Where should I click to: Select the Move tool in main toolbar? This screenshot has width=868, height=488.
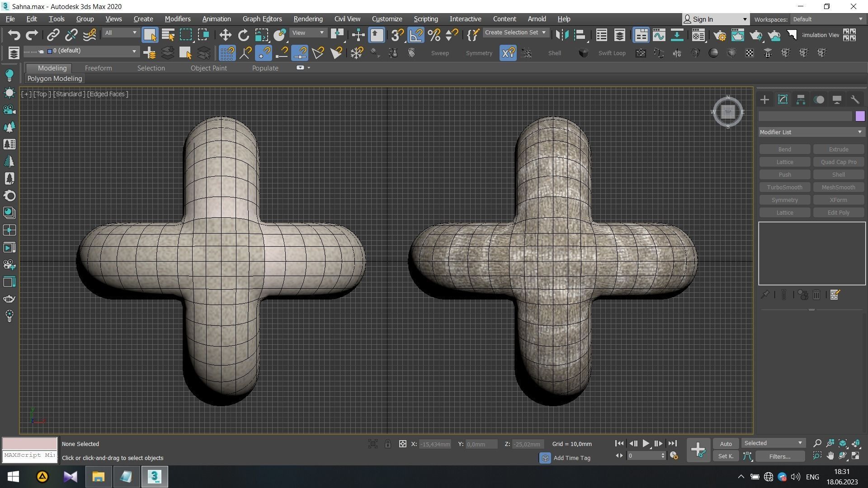click(x=225, y=35)
